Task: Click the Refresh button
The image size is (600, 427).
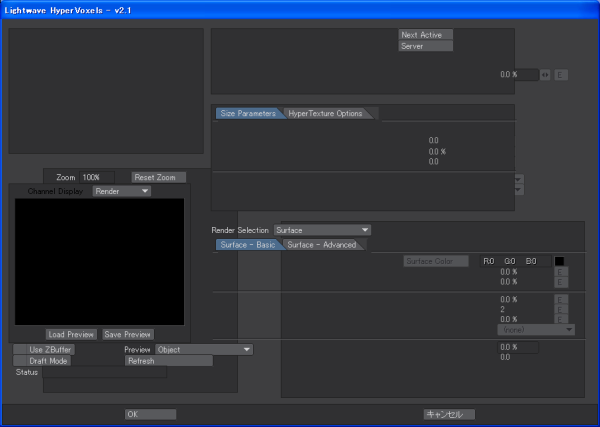Action: 169,361
